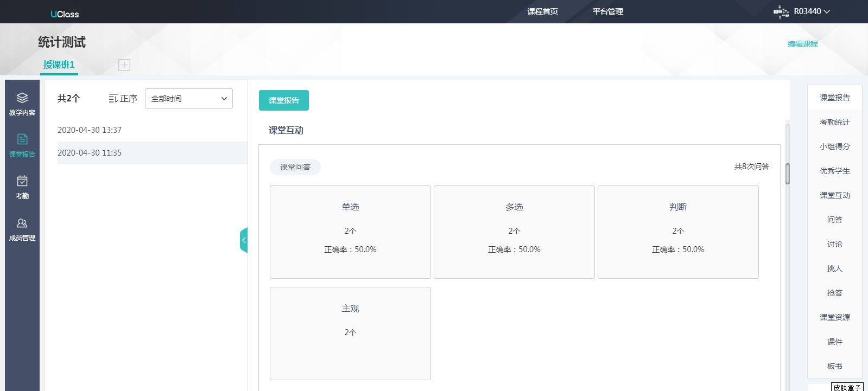Click the user avatar icon
Viewport: 868px width, 391px height.
point(781,11)
